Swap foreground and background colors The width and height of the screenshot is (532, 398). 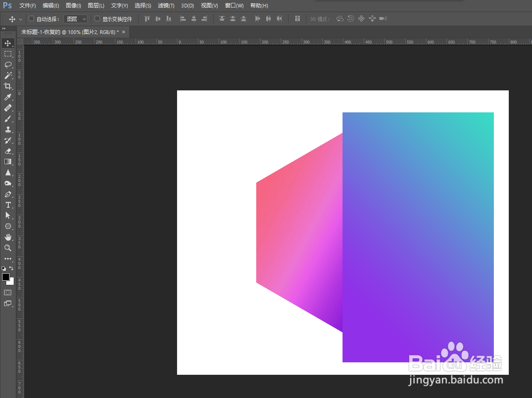(11, 268)
